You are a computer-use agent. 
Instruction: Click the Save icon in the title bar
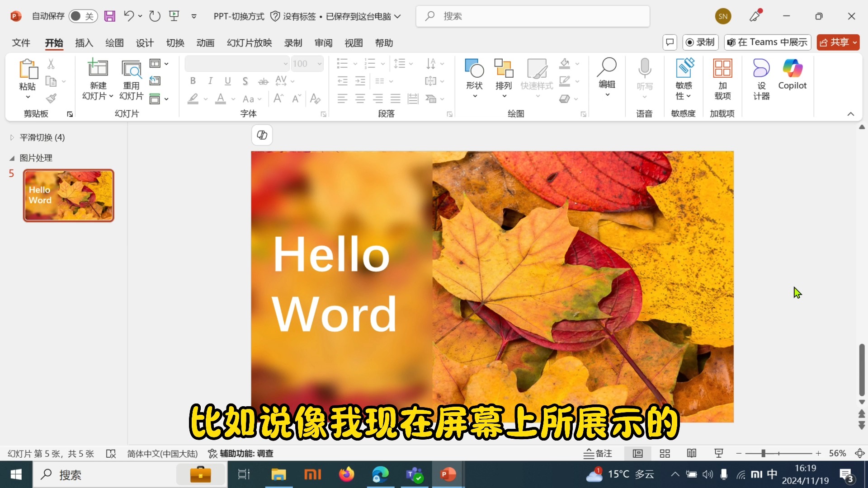point(109,16)
